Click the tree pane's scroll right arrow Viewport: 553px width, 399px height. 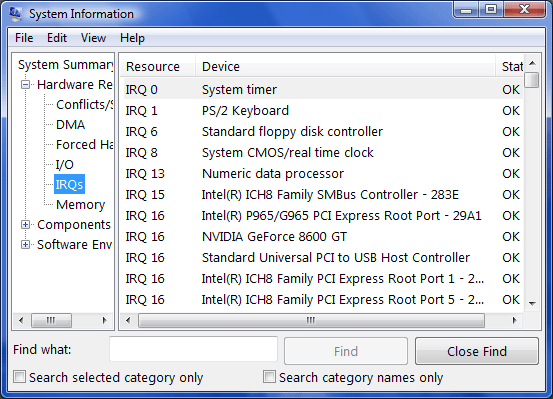click(x=104, y=320)
